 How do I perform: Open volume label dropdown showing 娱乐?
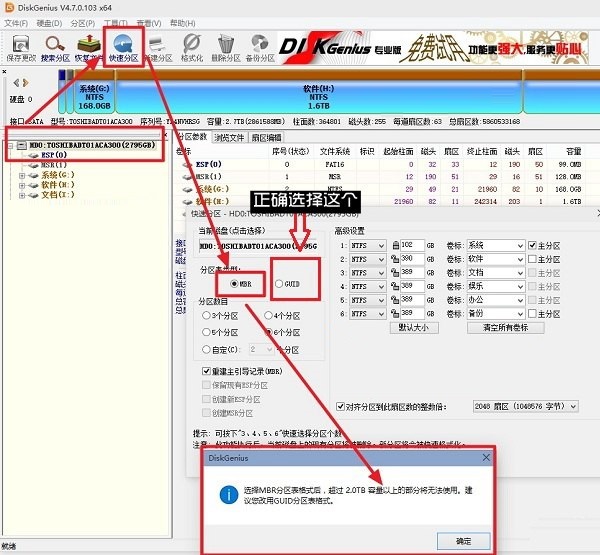495,286
